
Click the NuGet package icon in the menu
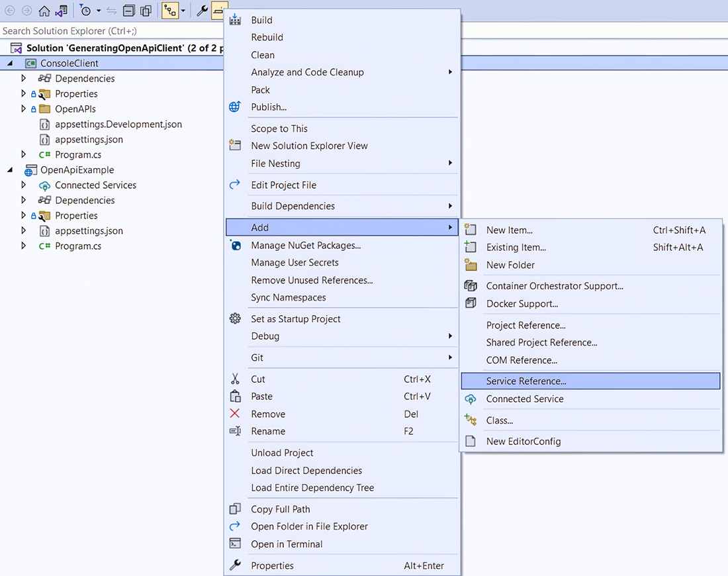click(236, 245)
